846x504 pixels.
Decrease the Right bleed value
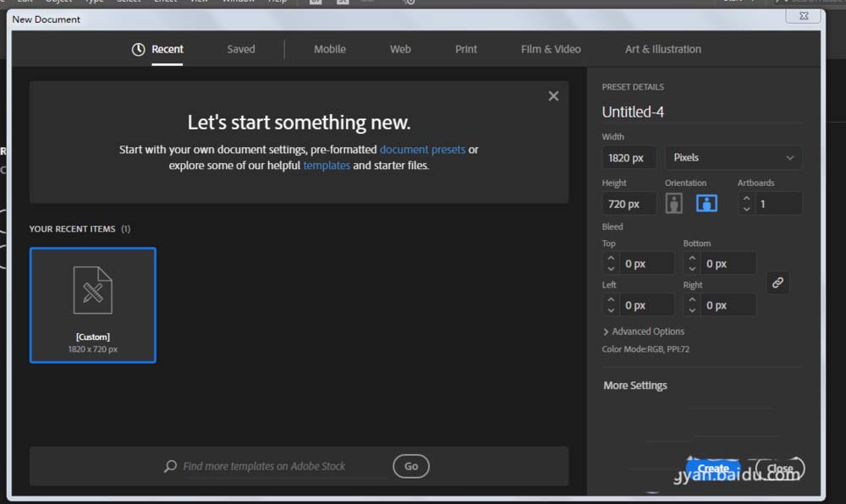[x=692, y=310]
